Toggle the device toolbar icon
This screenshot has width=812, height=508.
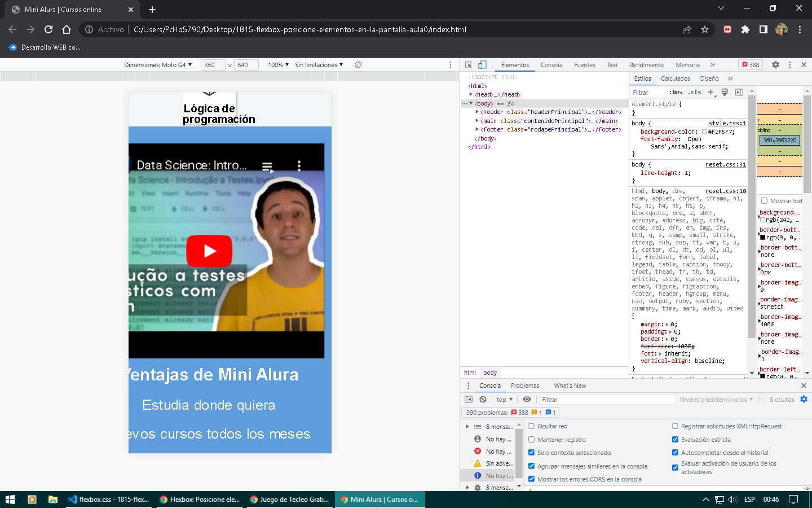click(482, 65)
